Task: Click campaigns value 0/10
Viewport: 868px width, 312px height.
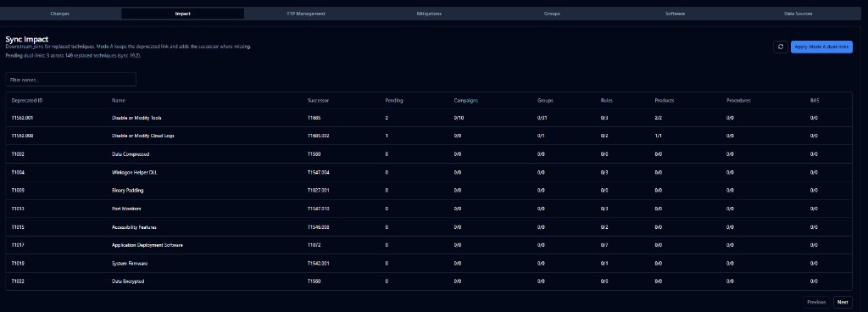Action: click(459, 118)
